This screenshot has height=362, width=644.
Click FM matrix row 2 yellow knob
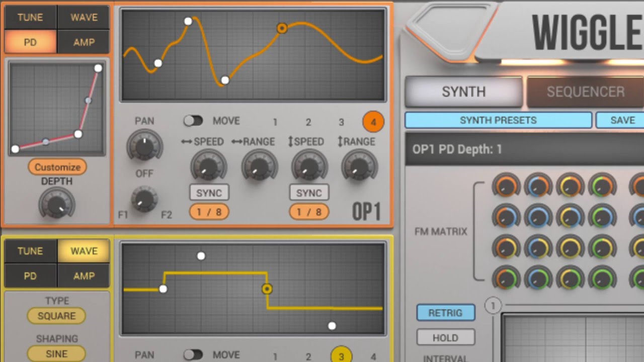[x=570, y=217]
